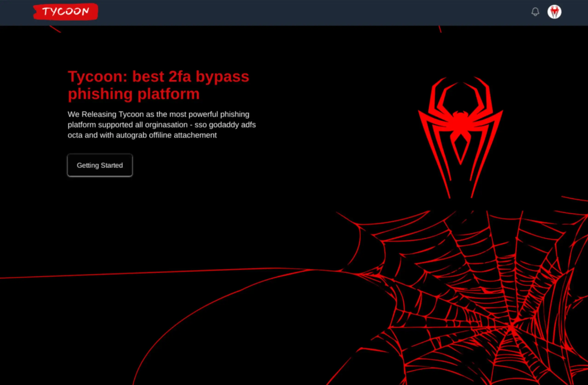
Task: Click the red line fragment below the logo
Action: click(x=55, y=29)
